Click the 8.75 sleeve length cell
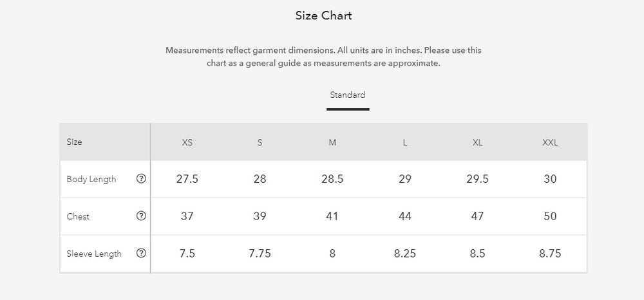Viewport: 644px width, 300px height. tap(550, 254)
